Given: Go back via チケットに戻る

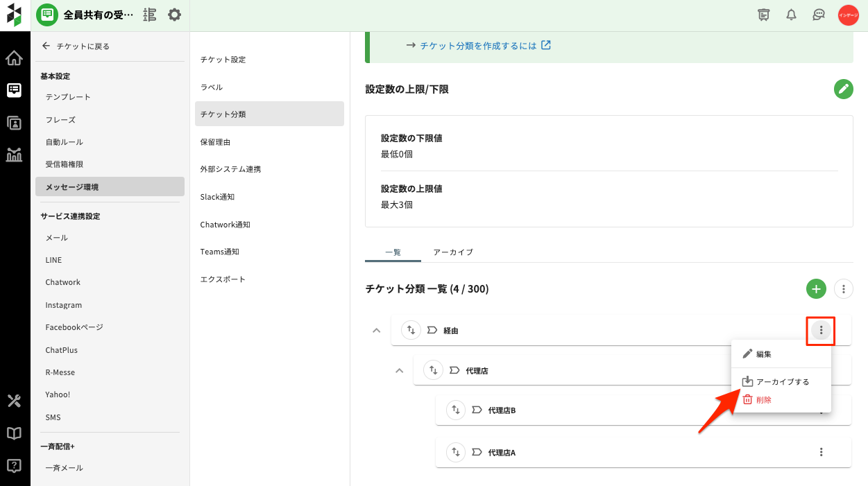Looking at the screenshot, I should tap(76, 46).
